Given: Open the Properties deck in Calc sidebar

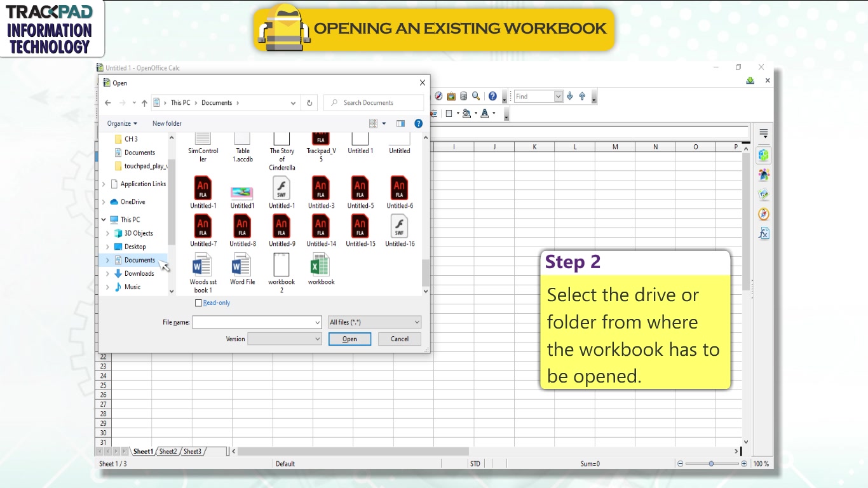Looking at the screenshot, I should click(x=764, y=155).
